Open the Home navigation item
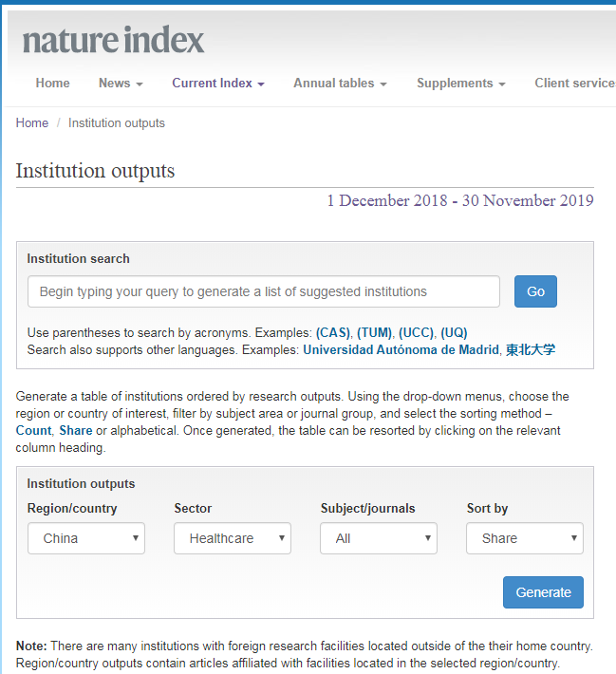This screenshot has width=616, height=674. (x=52, y=83)
